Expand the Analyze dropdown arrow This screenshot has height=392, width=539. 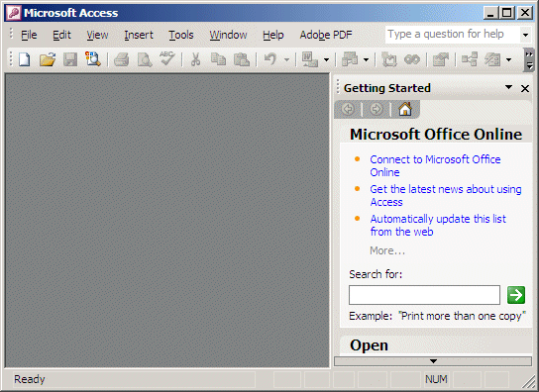coord(366,60)
